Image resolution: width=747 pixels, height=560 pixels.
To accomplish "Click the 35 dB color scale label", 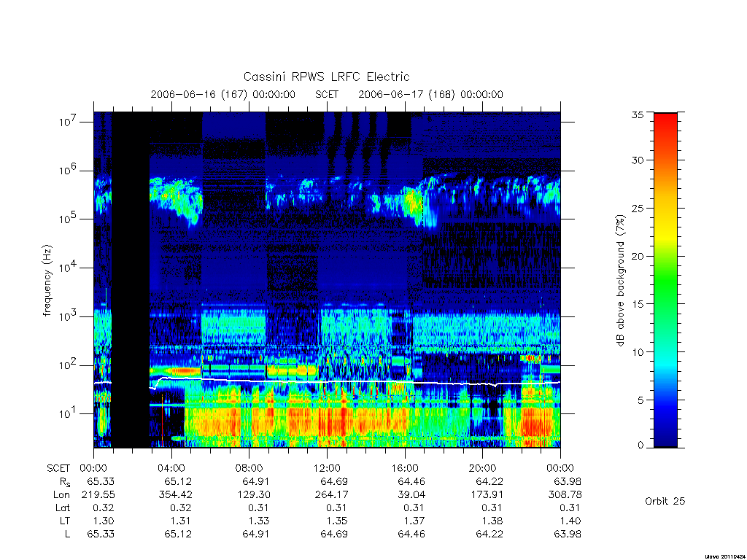I will pos(637,114).
